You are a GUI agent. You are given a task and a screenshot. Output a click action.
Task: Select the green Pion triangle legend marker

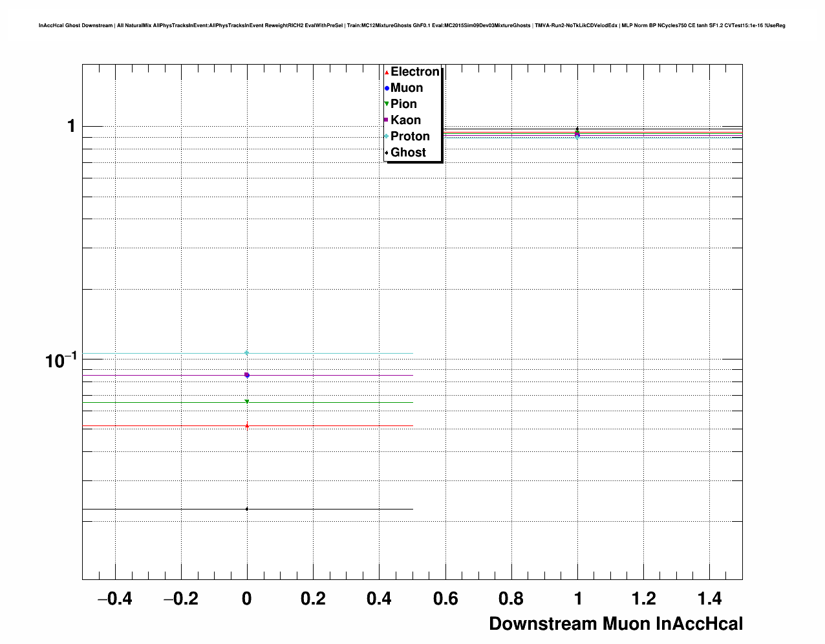click(387, 104)
